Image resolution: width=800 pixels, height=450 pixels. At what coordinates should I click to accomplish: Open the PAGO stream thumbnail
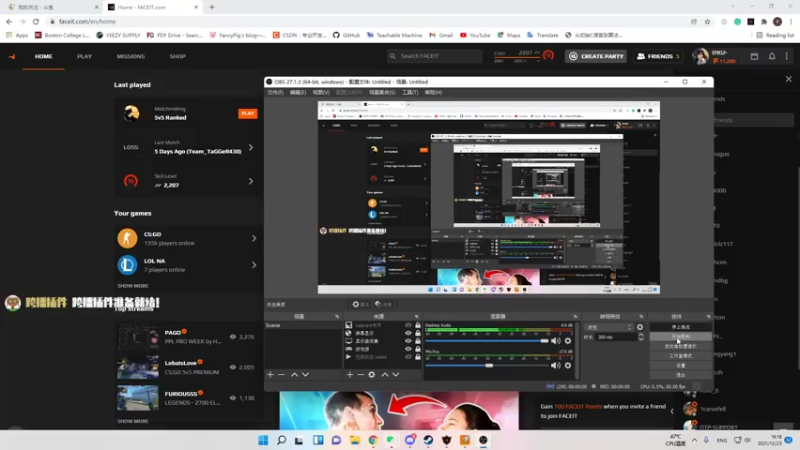click(x=138, y=337)
